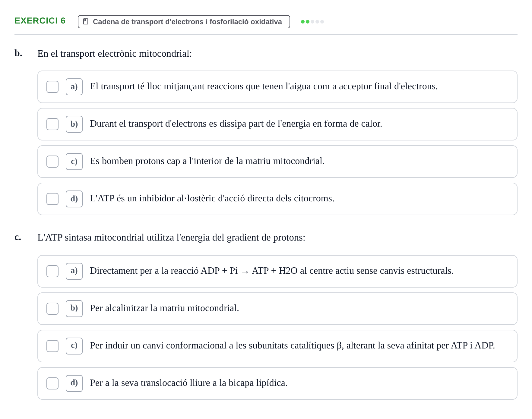
Task: Click the answer text 'L'ATP és un inhibidor al·lostèric'
Action: click(212, 198)
